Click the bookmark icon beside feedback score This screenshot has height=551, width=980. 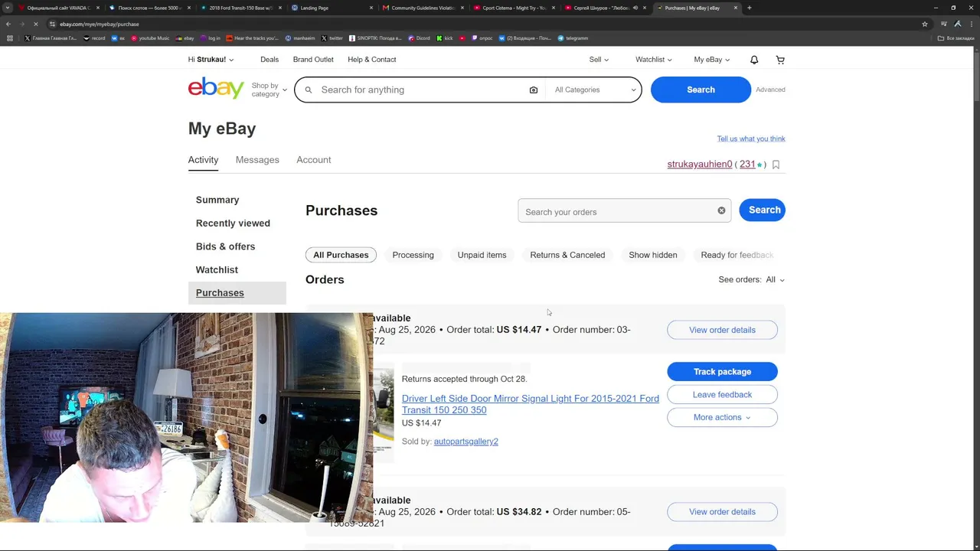pos(776,165)
